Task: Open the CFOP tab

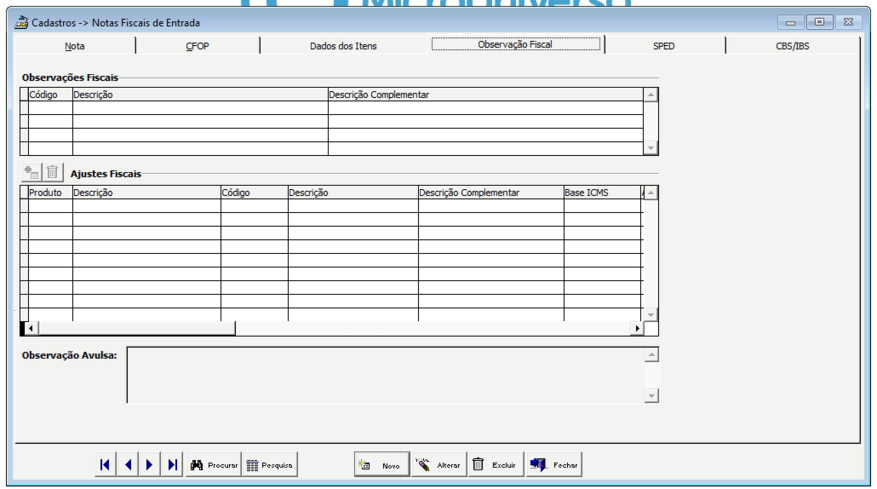Action: click(x=197, y=46)
